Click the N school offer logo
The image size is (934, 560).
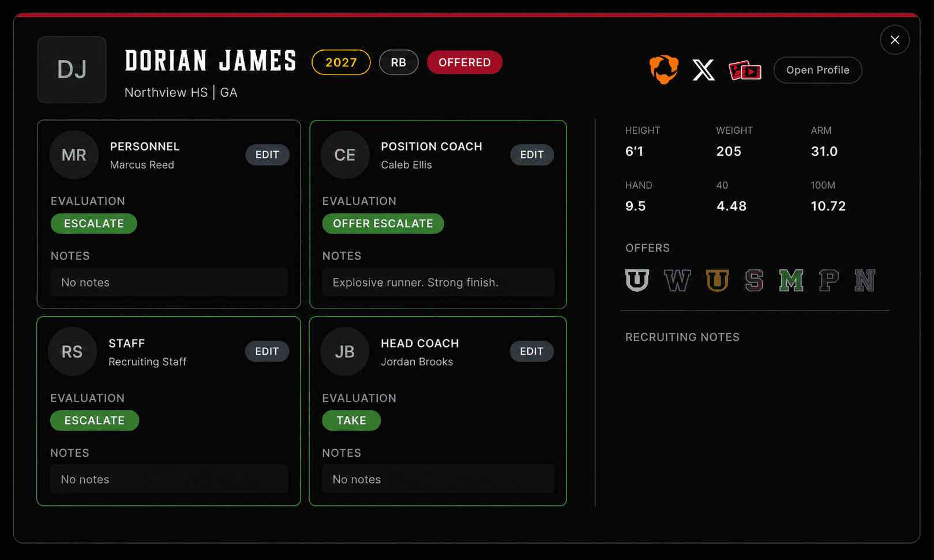[x=864, y=280]
